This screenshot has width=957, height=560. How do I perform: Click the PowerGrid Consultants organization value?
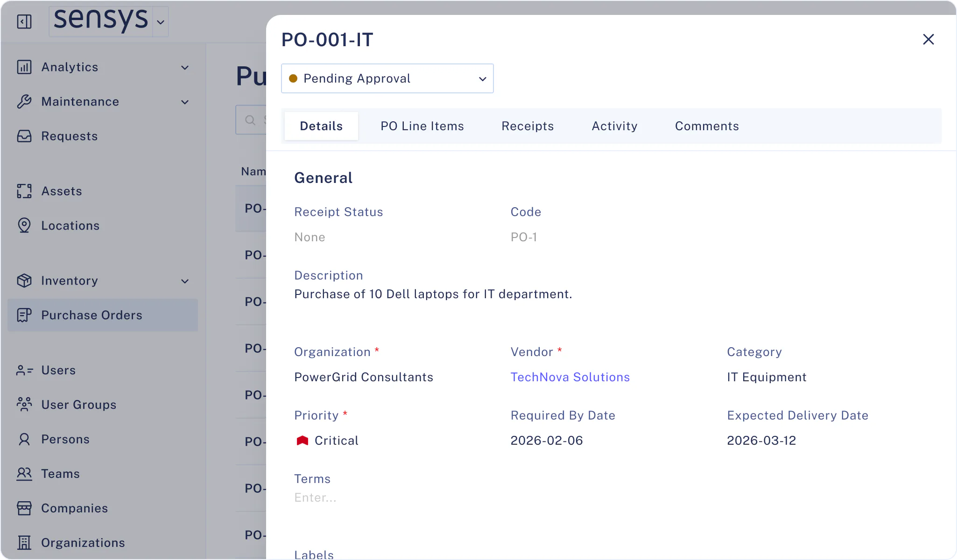click(x=364, y=377)
